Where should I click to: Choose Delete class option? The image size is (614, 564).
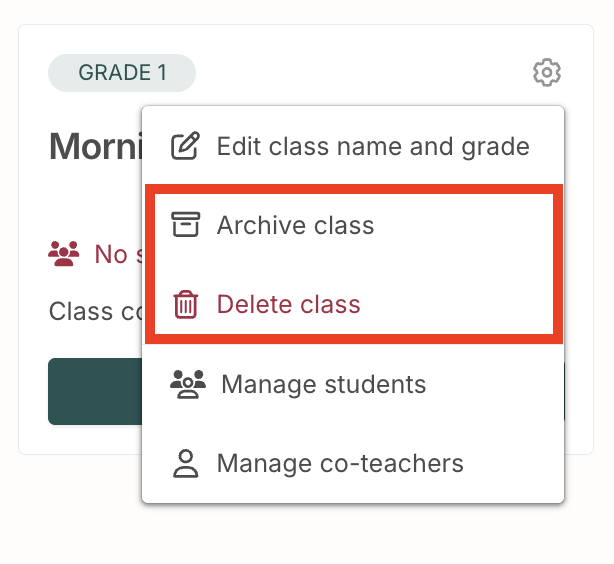click(354, 304)
